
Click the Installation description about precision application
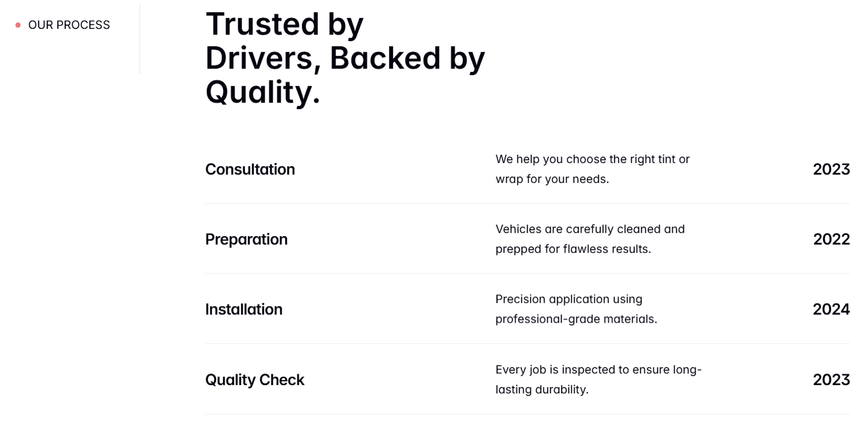coord(576,309)
